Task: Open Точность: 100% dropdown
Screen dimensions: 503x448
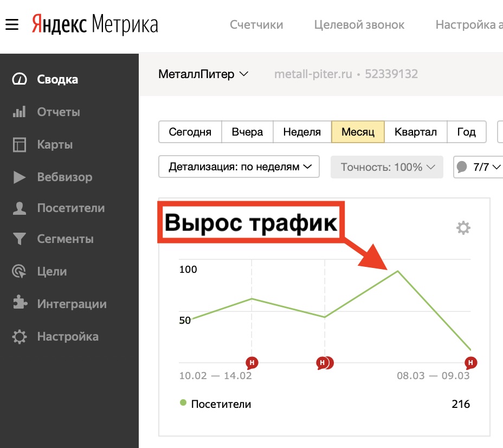Action: 387,167
